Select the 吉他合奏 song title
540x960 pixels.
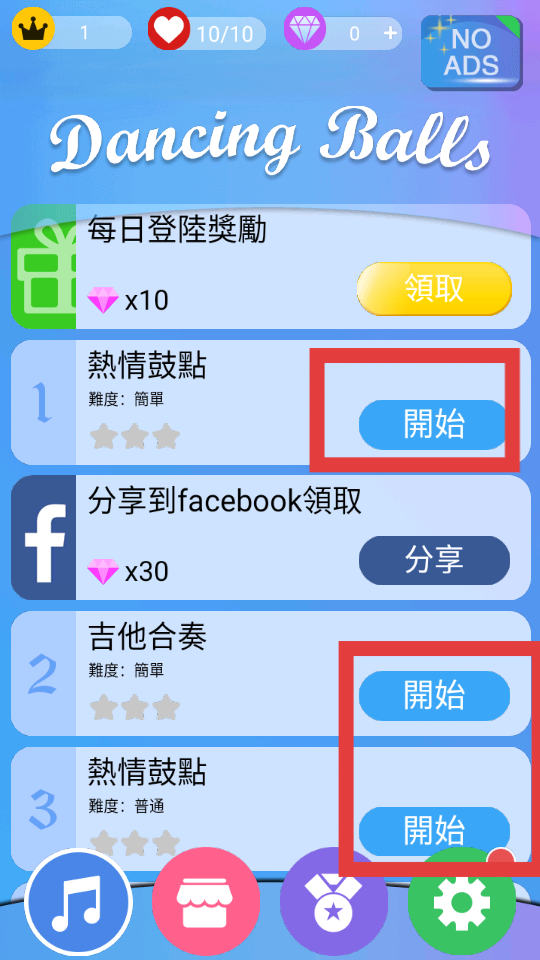(148, 637)
